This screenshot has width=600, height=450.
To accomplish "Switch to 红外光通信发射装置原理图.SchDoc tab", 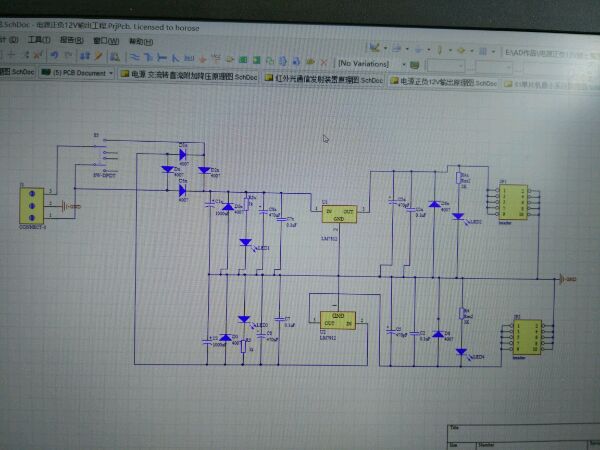I will [324, 79].
